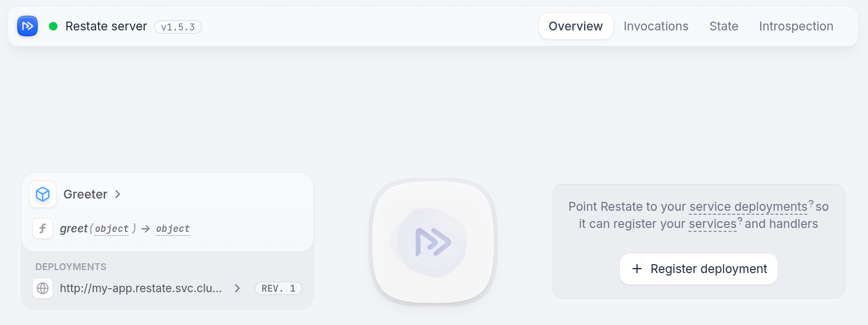Click the Register deployment button
Viewport: 868px width, 325px height.
tap(699, 269)
